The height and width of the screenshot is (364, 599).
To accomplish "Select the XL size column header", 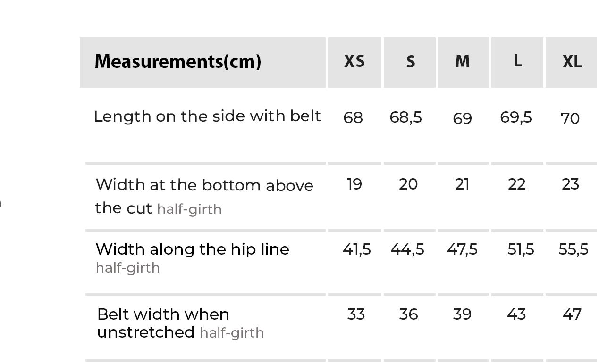I will pyautogui.click(x=572, y=62).
